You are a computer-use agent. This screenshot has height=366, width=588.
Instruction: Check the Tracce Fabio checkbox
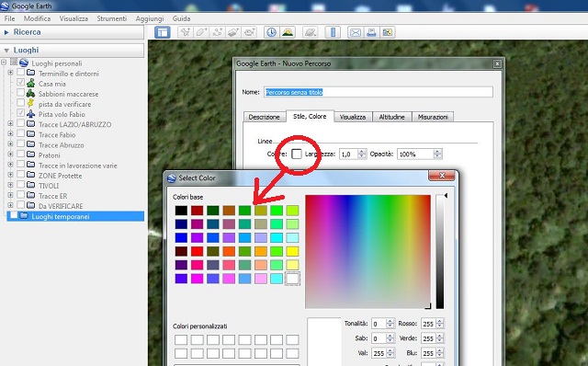pyautogui.click(x=20, y=133)
